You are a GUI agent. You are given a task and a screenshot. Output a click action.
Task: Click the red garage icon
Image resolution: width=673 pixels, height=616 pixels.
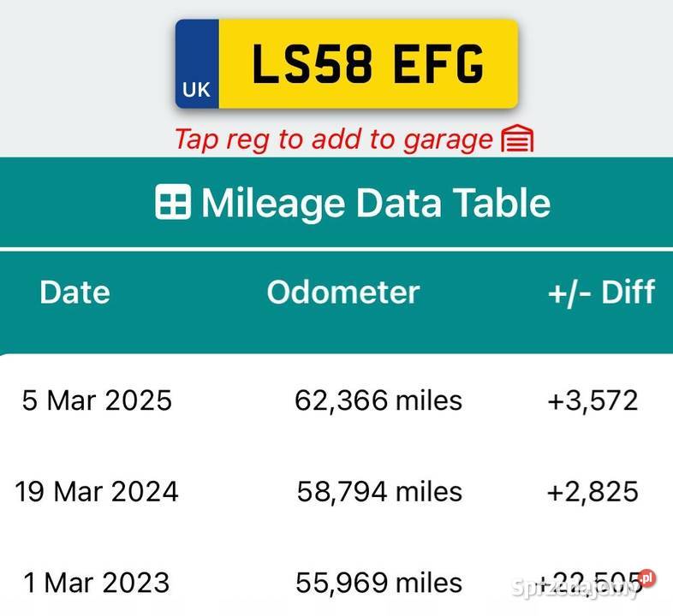(x=517, y=139)
